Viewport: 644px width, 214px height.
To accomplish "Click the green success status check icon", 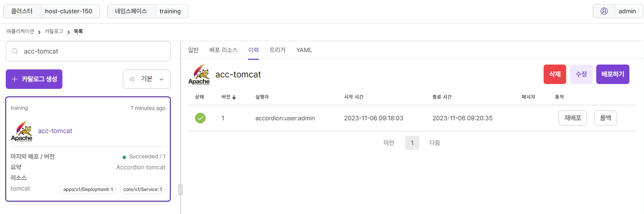I will tap(200, 118).
